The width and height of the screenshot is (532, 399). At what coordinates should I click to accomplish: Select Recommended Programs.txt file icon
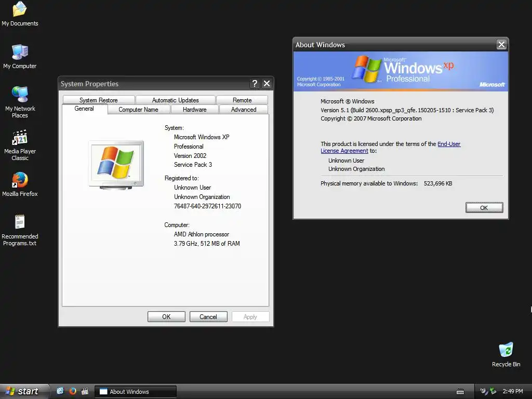(20, 230)
